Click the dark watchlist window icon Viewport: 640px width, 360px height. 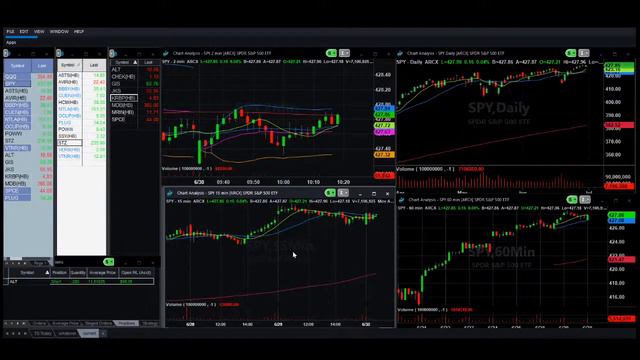click(113, 53)
